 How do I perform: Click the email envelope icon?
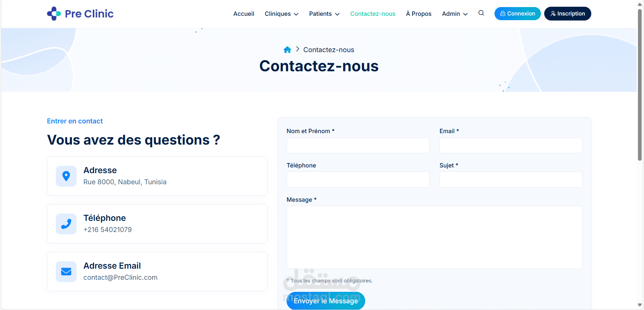tap(66, 272)
